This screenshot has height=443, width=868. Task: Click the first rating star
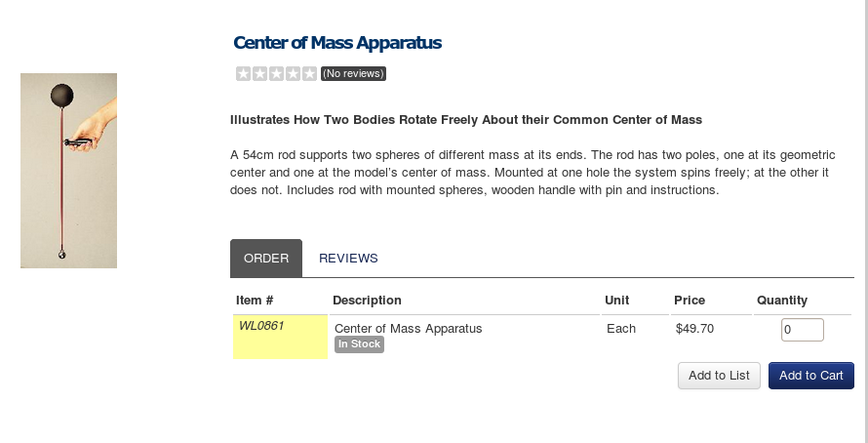pos(243,73)
